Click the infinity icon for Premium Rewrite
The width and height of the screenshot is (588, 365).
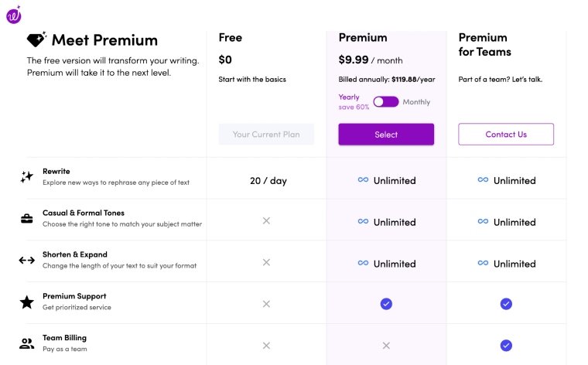coord(363,180)
